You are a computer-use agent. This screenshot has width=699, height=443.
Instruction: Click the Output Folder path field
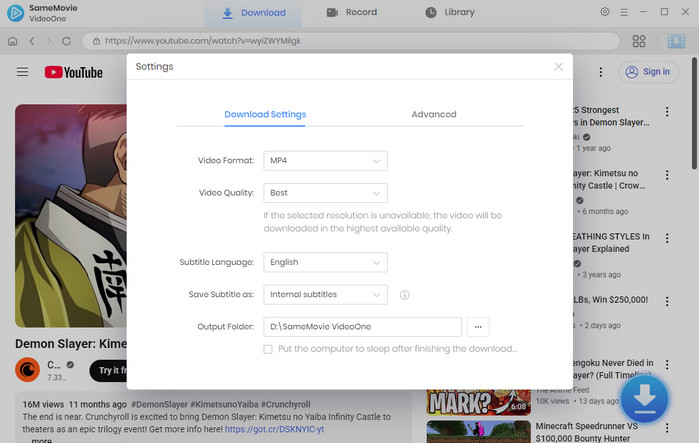pos(362,327)
